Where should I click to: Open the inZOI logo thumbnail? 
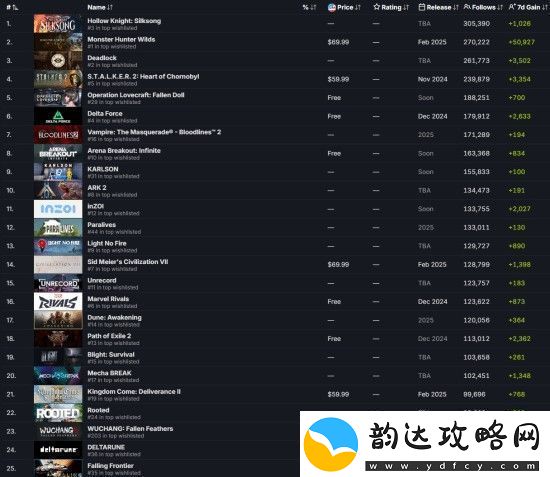pyautogui.click(x=58, y=209)
